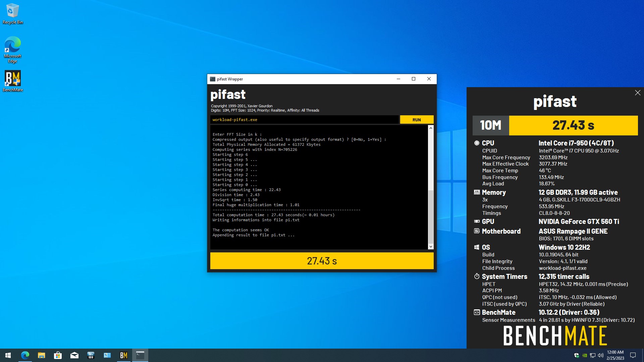Click the console vertical scrollbar thumb
The width and height of the screenshot is (644, 362).
(431, 217)
